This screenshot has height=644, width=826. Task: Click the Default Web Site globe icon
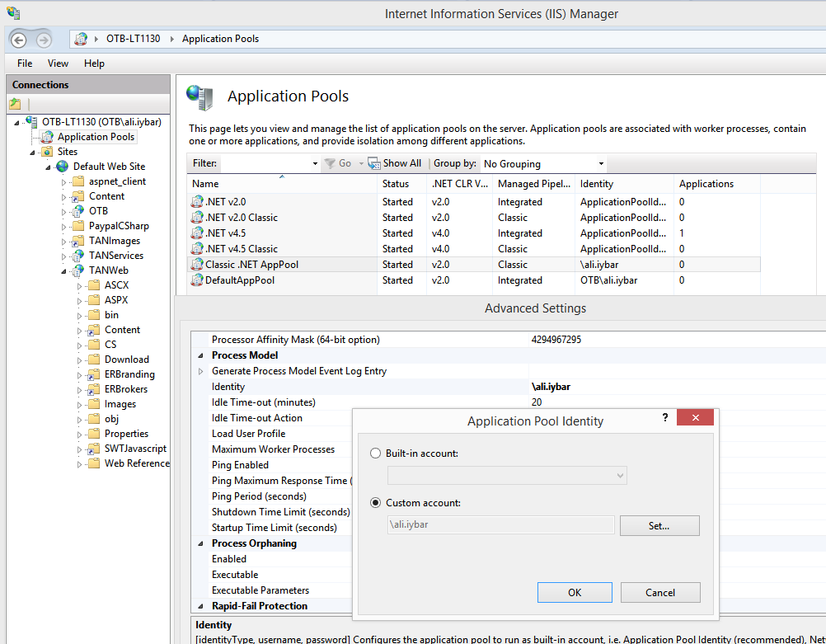pos(63,167)
